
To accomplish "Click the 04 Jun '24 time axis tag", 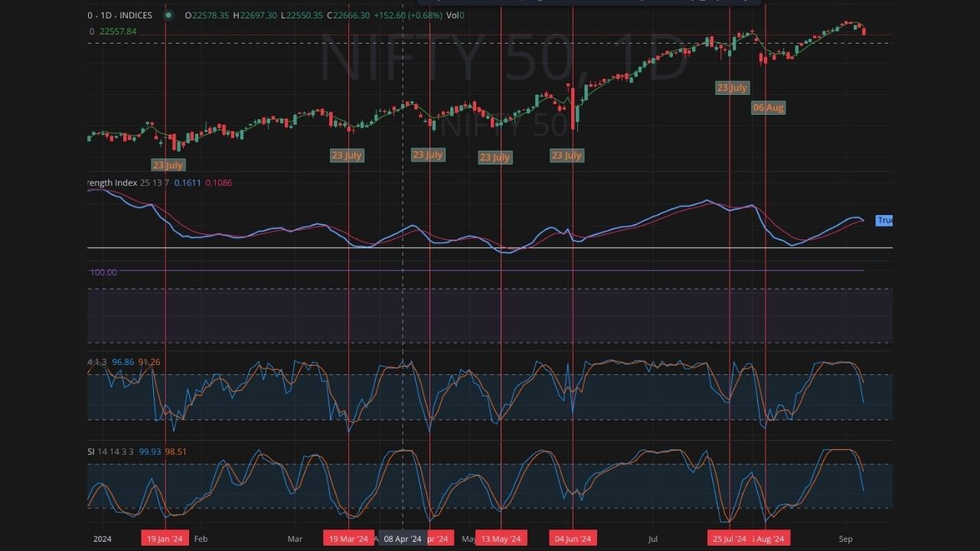I will coord(573,539).
